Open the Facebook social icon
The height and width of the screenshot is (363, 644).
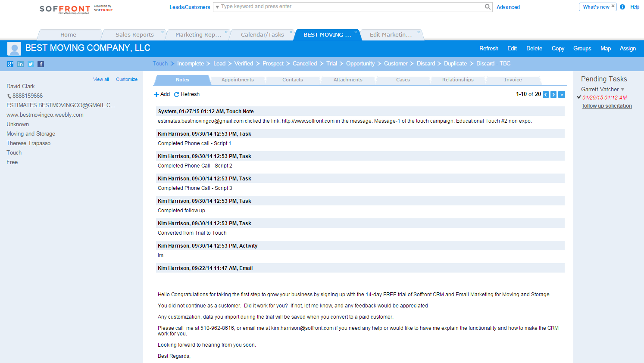click(x=41, y=64)
